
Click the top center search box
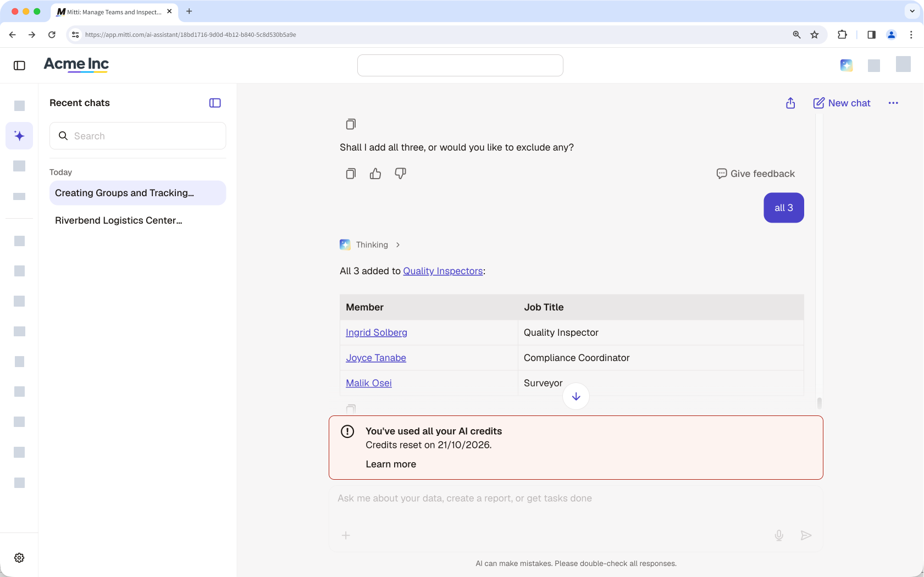click(x=460, y=65)
